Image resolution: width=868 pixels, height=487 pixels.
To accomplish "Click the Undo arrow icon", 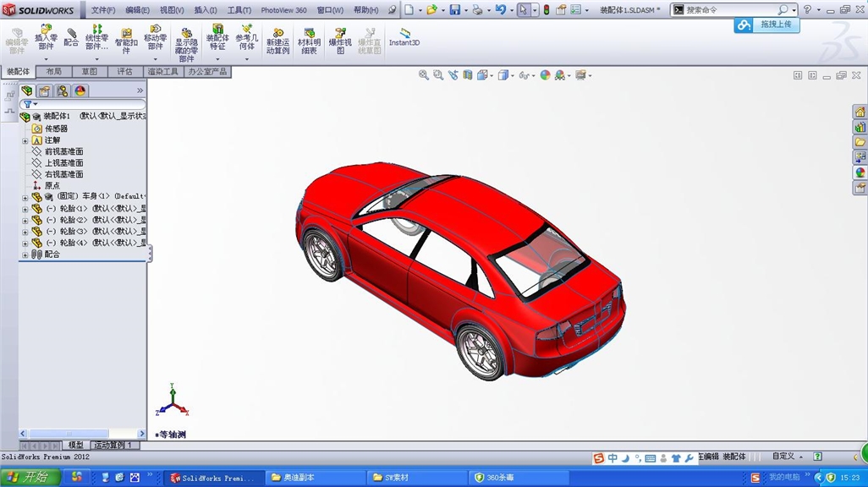I will tap(501, 10).
